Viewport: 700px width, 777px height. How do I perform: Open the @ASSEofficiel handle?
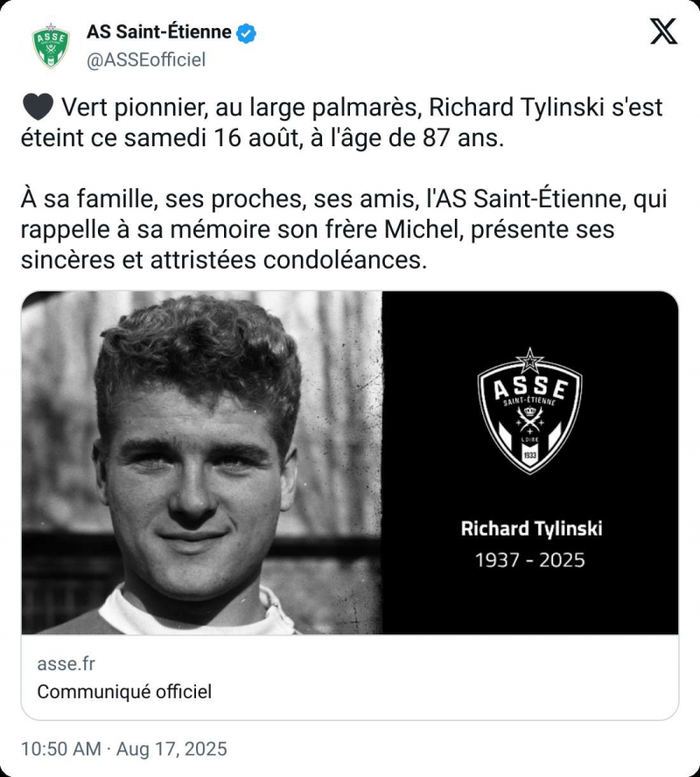coord(145,59)
